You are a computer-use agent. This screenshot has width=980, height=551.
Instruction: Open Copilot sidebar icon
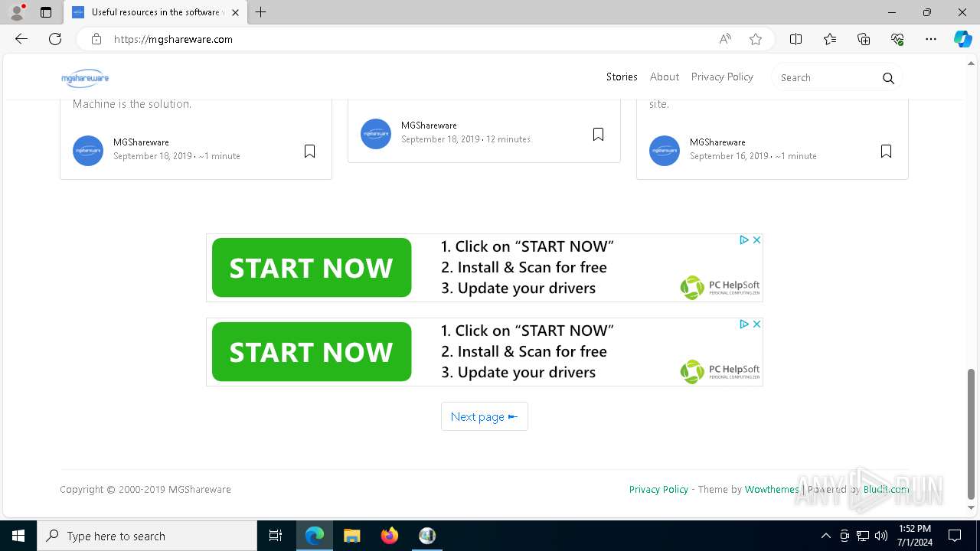point(963,39)
